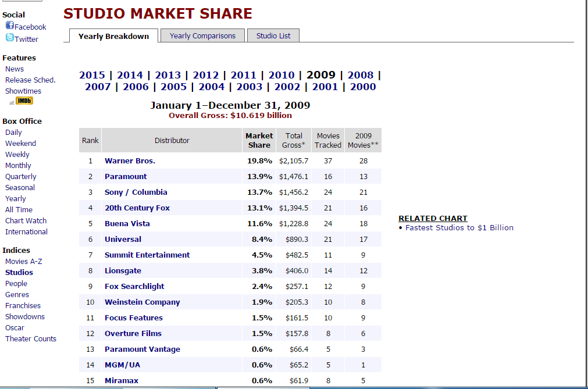
Task: Select year 2012 breakdown
Action: (x=205, y=75)
